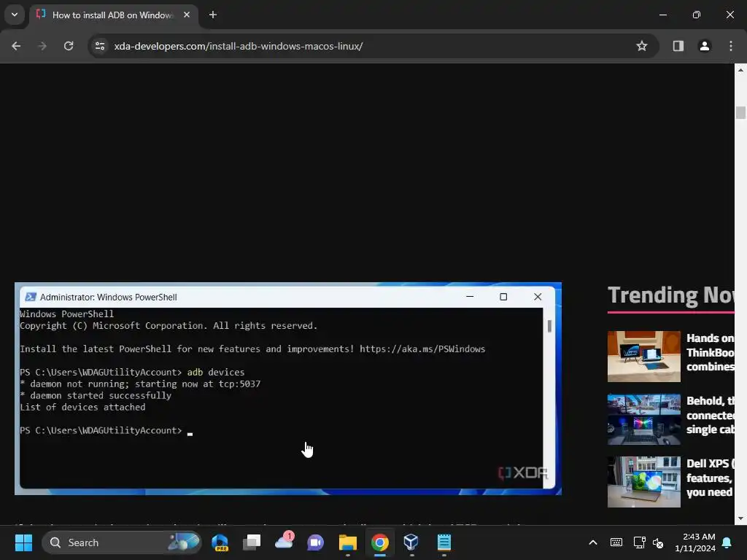
Task: Bookmark this page with the star
Action: [642, 46]
